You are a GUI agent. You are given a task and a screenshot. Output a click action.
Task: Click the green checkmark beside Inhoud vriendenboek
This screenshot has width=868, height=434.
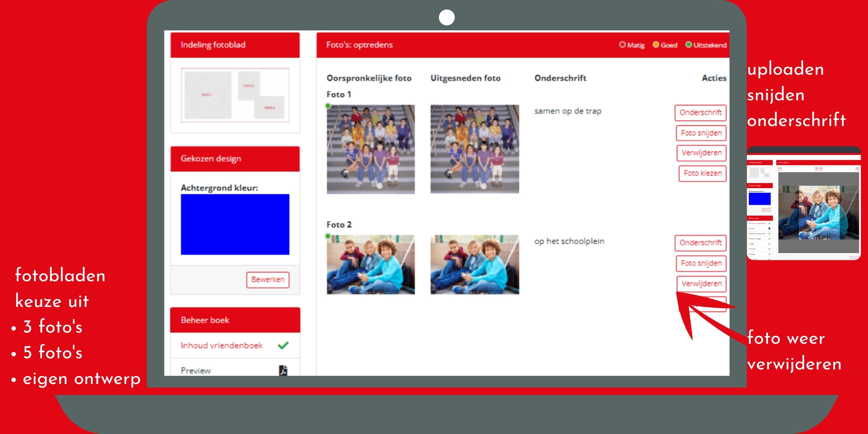(283, 345)
